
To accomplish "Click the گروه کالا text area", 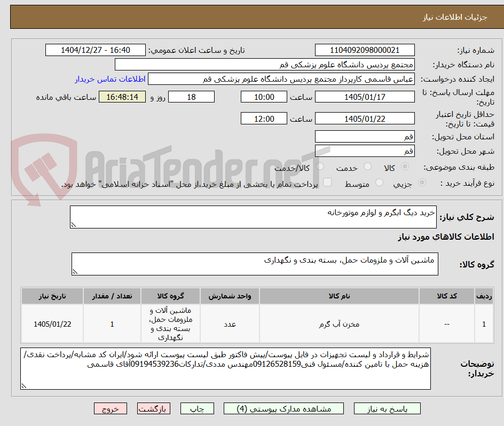I will [255, 264].
